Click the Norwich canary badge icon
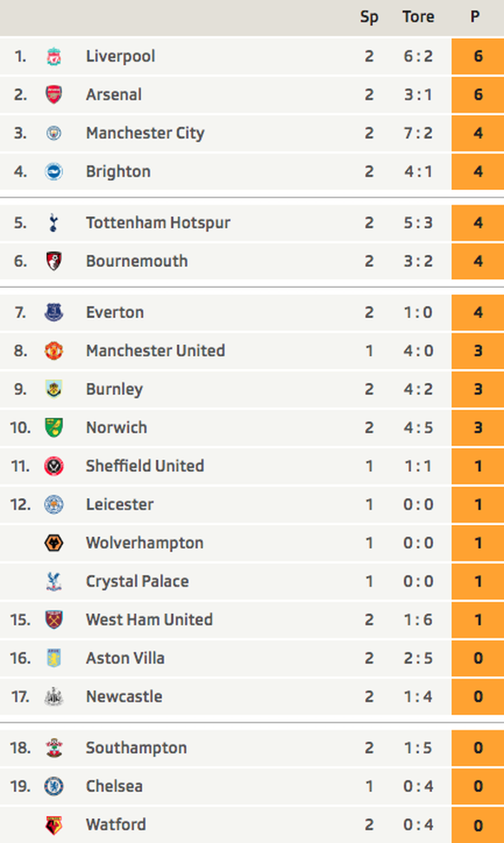This screenshot has width=504, height=843. (54, 428)
